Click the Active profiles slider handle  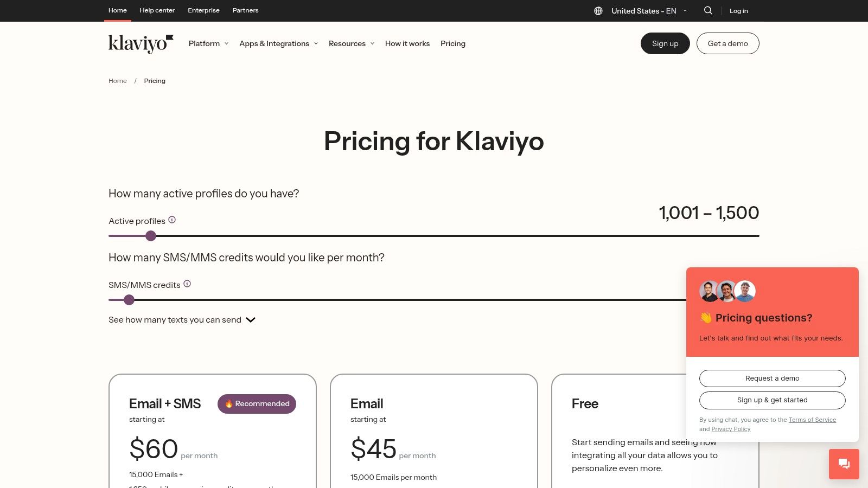[150, 236]
